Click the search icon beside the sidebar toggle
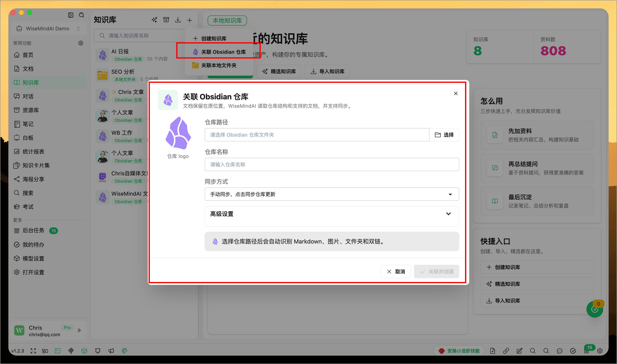Screen dimensions: 617x364 [81, 15]
